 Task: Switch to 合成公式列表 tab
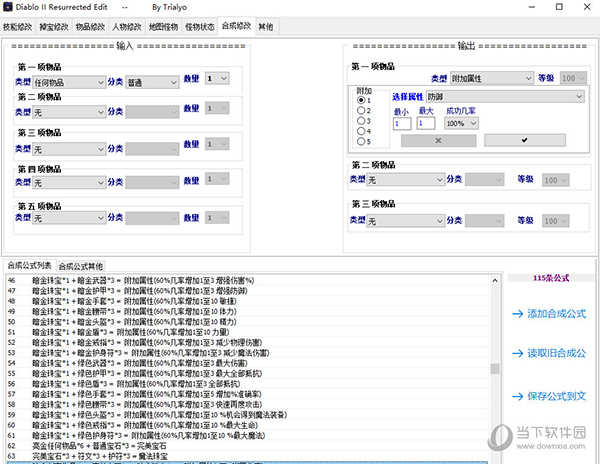pyautogui.click(x=29, y=265)
